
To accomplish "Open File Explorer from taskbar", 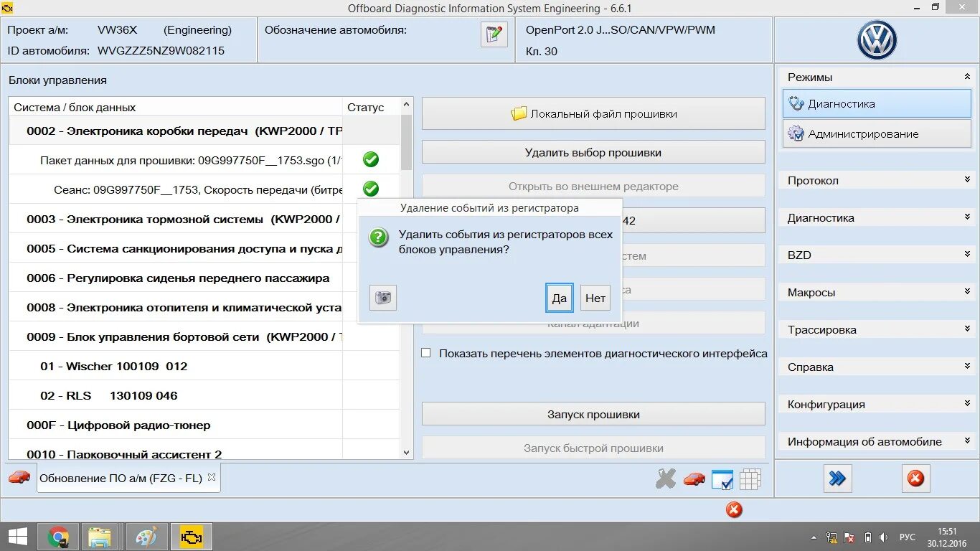I will click(100, 537).
